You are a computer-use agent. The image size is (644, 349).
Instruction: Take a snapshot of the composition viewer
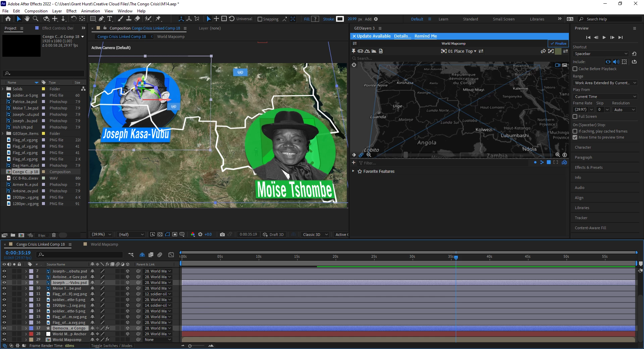coord(222,235)
